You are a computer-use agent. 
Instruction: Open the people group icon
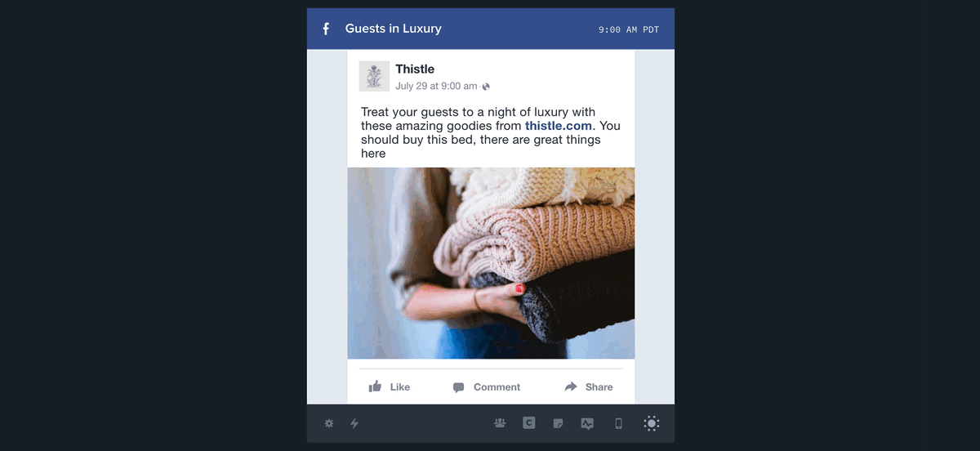(x=500, y=423)
